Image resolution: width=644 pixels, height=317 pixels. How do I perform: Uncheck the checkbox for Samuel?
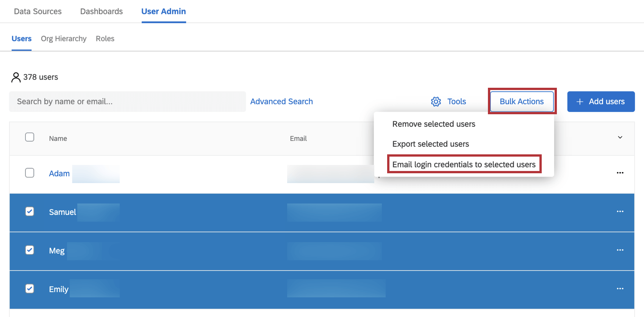pyautogui.click(x=30, y=211)
